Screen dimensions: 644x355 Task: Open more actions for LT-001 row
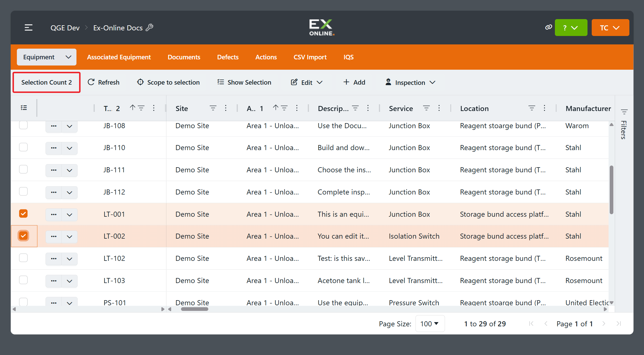point(54,214)
